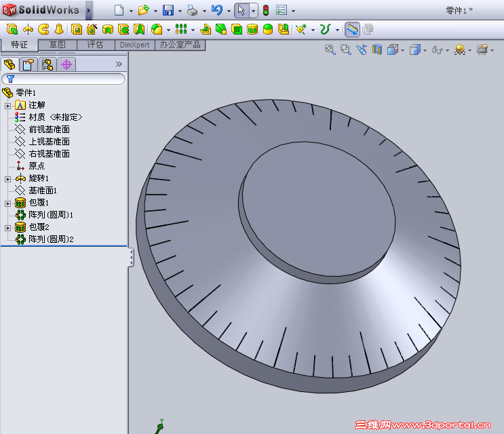Expand the 旋转1 feature node
The height and width of the screenshot is (434, 504).
(7, 179)
